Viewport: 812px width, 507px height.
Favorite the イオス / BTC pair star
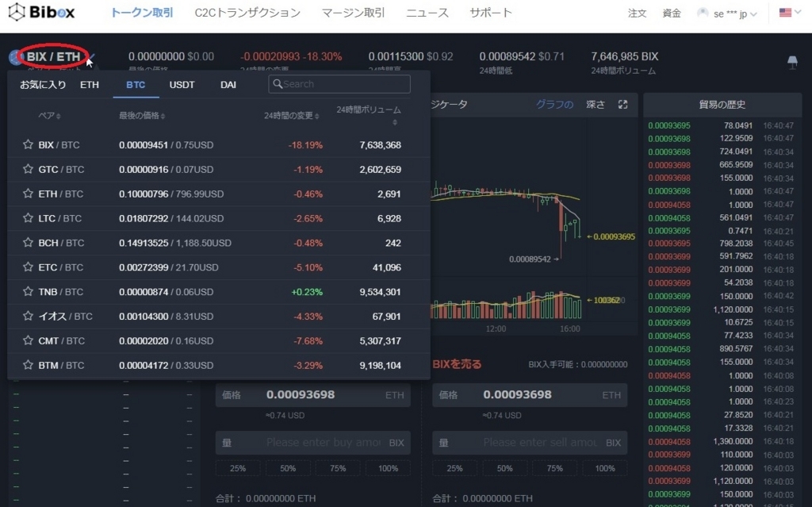pyautogui.click(x=28, y=315)
